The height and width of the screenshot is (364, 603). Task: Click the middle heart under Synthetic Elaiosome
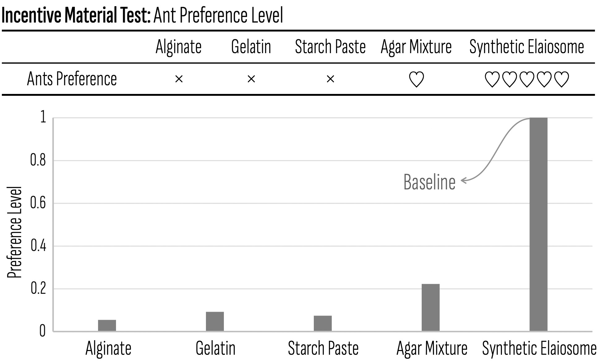[x=527, y=79]
